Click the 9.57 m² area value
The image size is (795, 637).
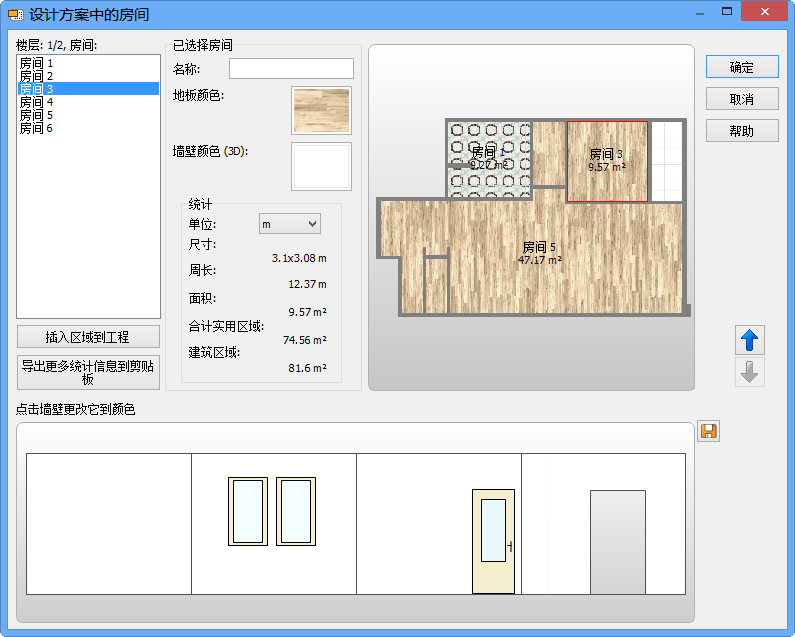pyautogui.click(x=307, y=312)
